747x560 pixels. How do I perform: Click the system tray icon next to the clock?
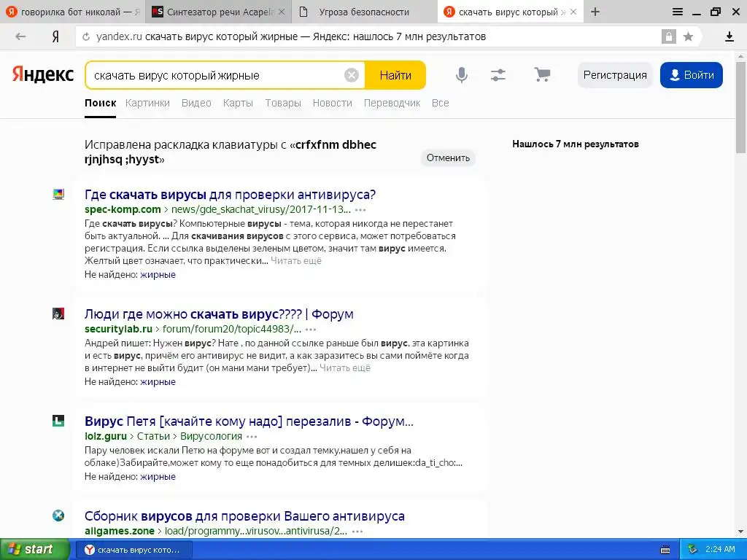tap(692, 550)
